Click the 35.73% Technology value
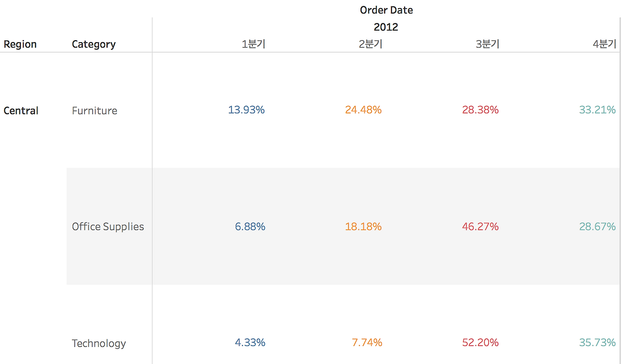The width and height of the screenshot is (621, 364). 597,343
